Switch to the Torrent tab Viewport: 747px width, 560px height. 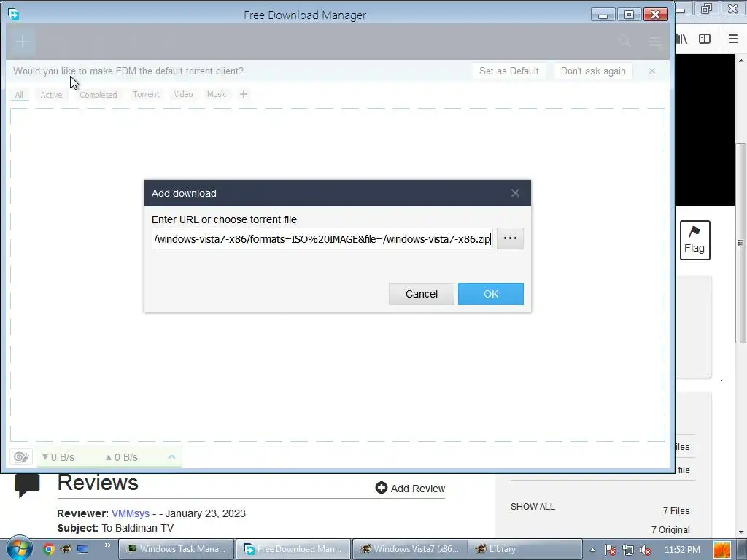coord(146,94)
